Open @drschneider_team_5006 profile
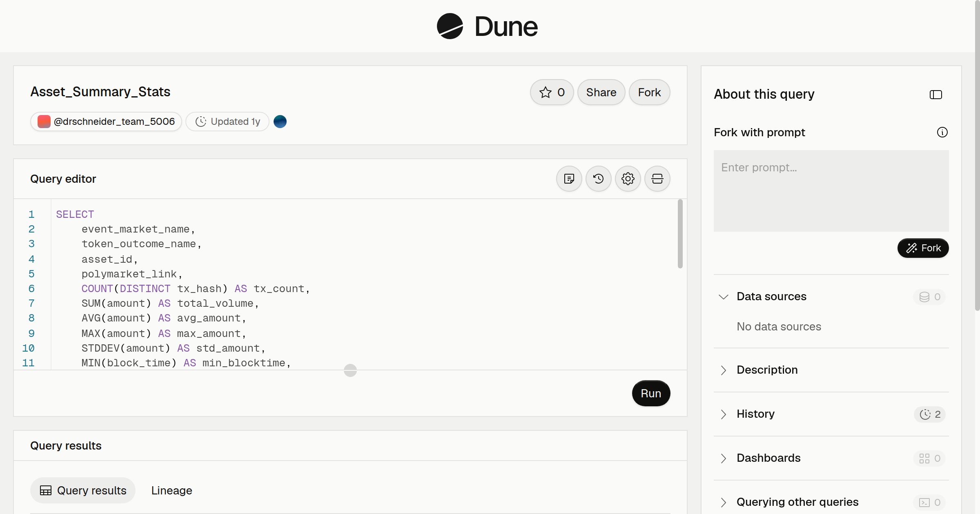This screenshot has width=980, height=514. pyautogui.click(x=106, y=122)
